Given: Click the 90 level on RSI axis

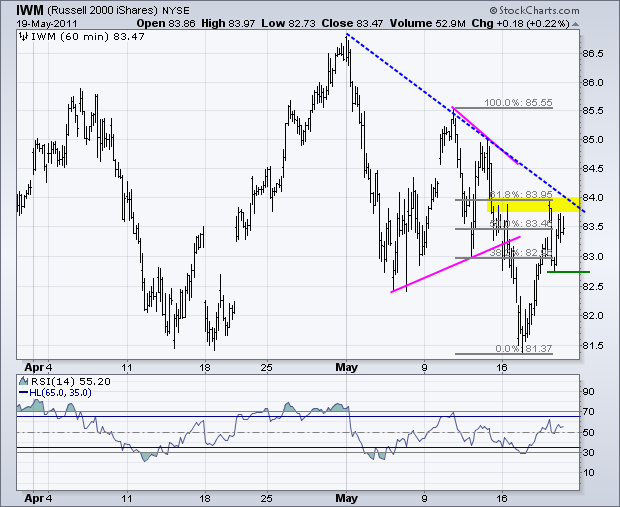Looking at the screenshot, I should (589, 392).
